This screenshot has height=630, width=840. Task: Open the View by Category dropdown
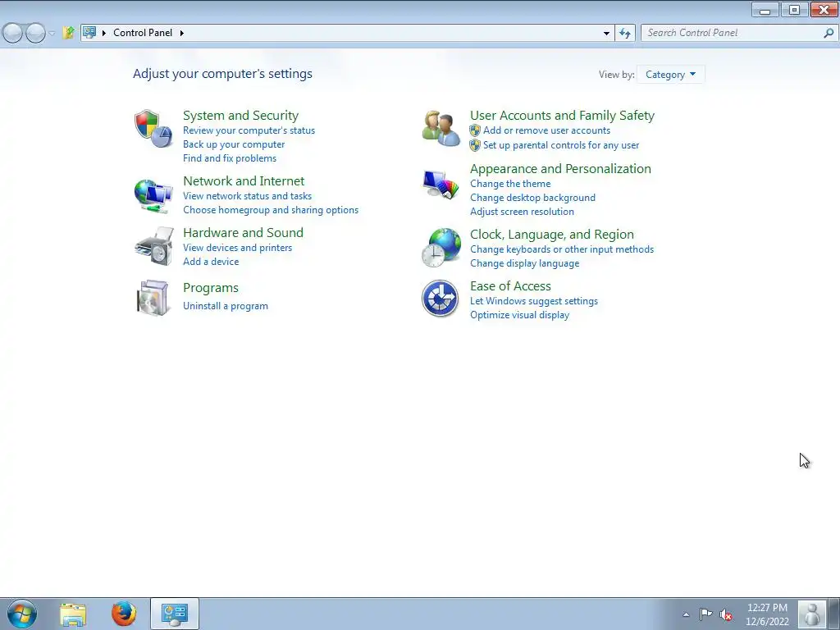pos(671,75)
